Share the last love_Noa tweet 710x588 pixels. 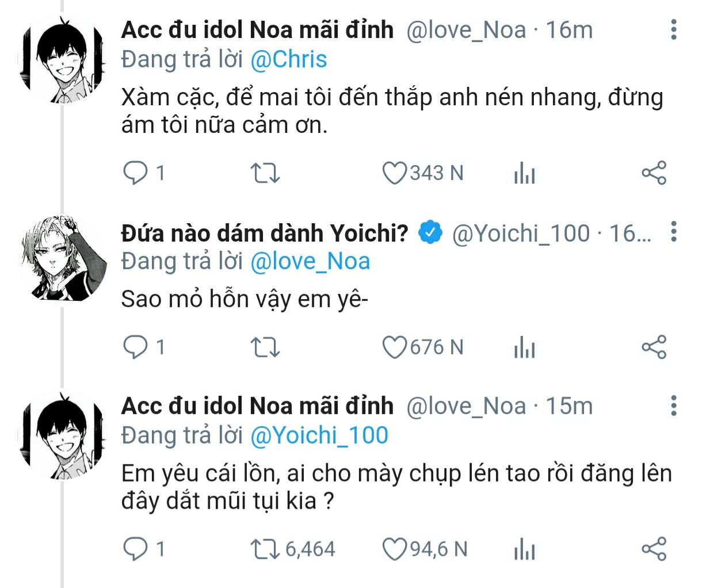tap(654, 549)
